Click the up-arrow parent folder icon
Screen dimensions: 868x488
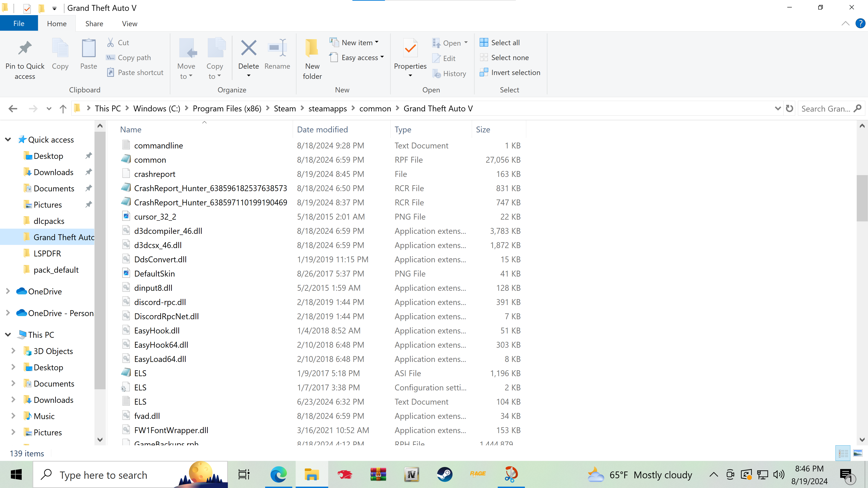click(x=63, y=108)
